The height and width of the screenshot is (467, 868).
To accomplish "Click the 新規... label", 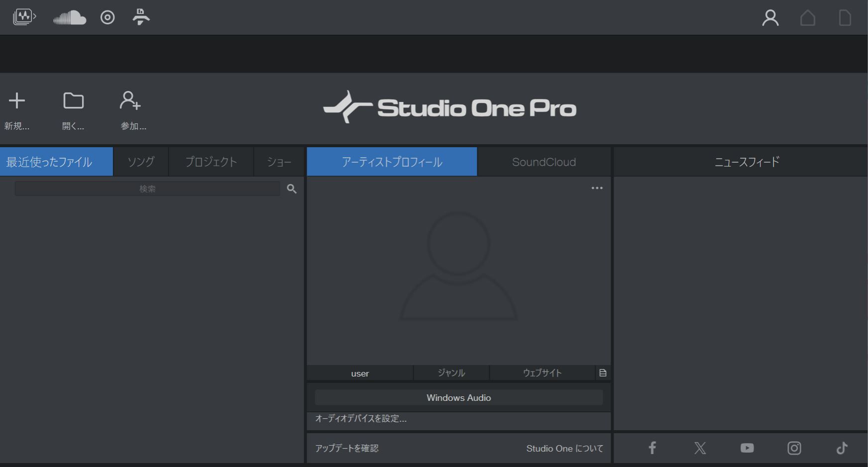I will point(17,126).
